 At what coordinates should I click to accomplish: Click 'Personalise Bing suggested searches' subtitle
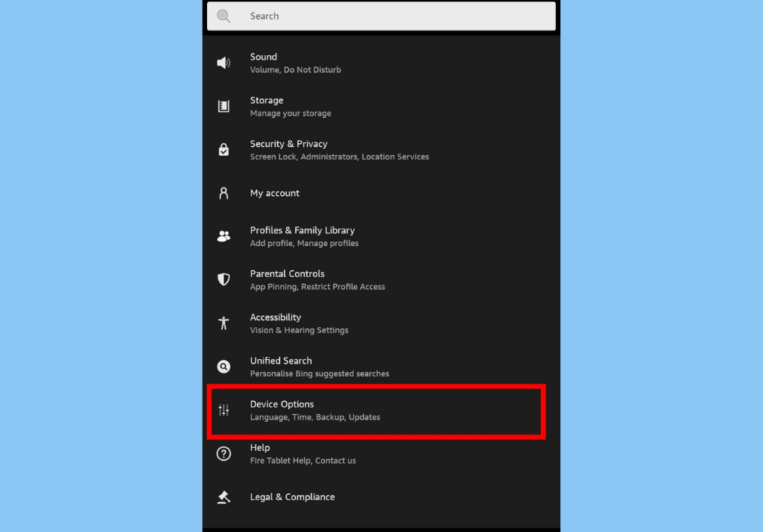(x=319, y=374)
